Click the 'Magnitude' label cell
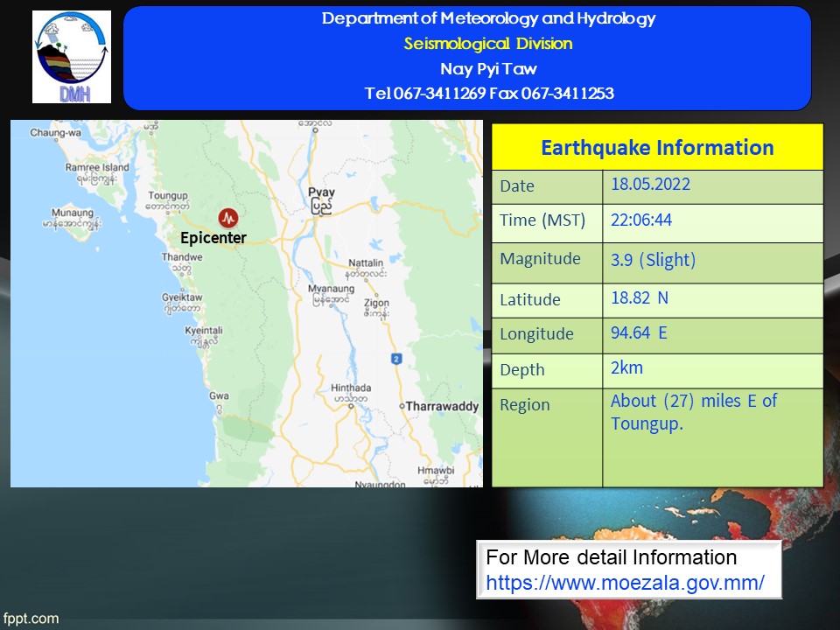This screenshot has height=630, width=840. [x=547, y=263]
